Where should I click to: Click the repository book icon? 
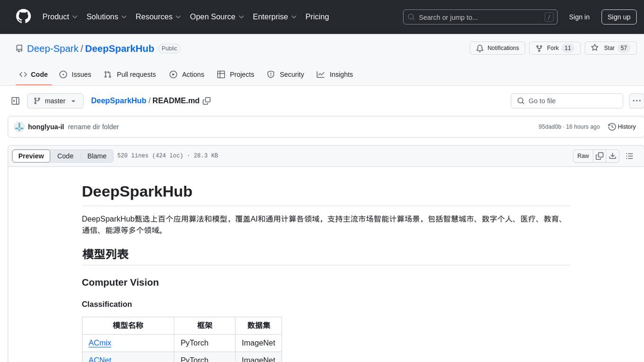[19, 48]
